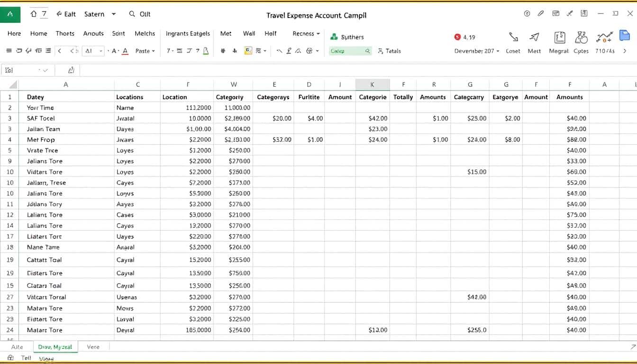Screen dimensions: 637x364
Task: Open the Helf tab
Action: (271, 34)
